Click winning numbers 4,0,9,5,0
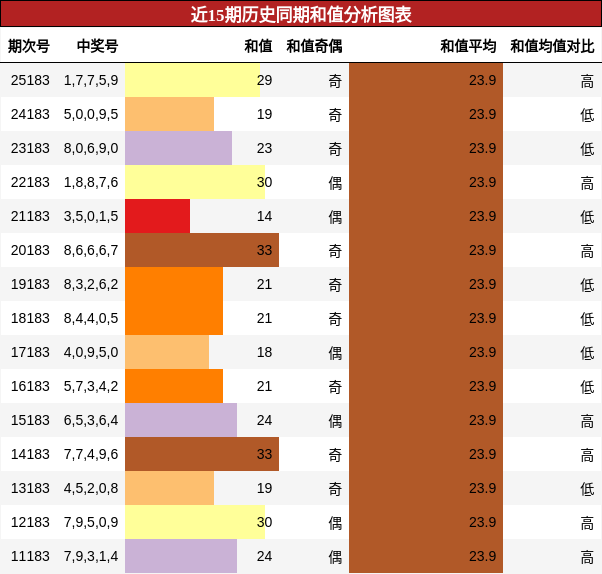The width and height of the screenshot is (602, 574). (x=91, y=352)
